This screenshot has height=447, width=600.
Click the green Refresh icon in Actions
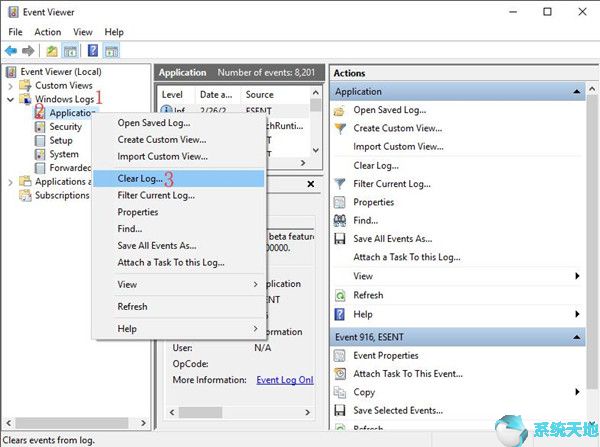340,295
